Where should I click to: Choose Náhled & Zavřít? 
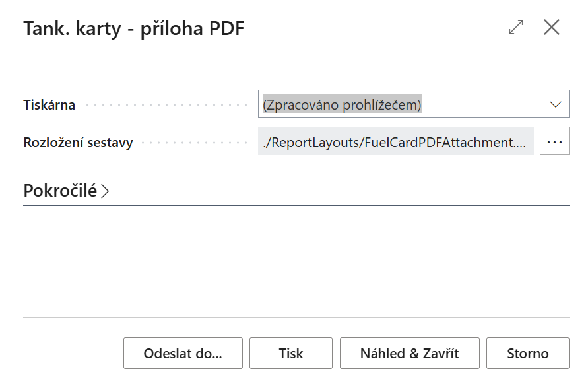(x=409, y=353)
